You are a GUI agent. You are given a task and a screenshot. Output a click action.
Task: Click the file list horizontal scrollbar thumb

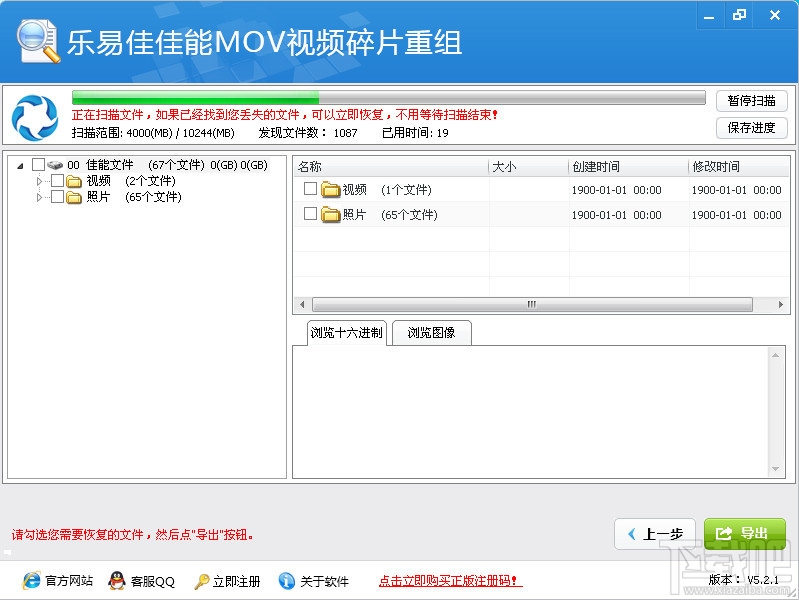click(532, 305)
